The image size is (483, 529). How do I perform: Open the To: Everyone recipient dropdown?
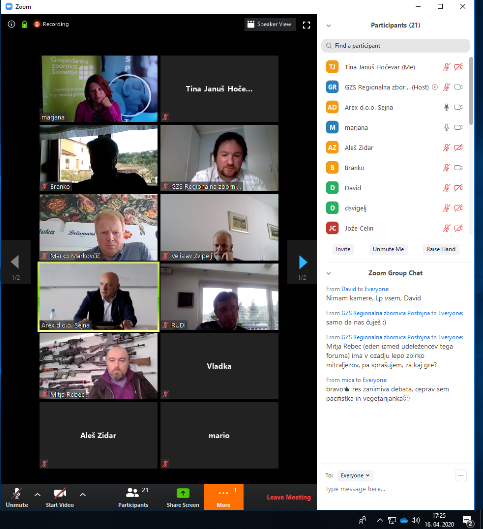click(x=355, y=475)
